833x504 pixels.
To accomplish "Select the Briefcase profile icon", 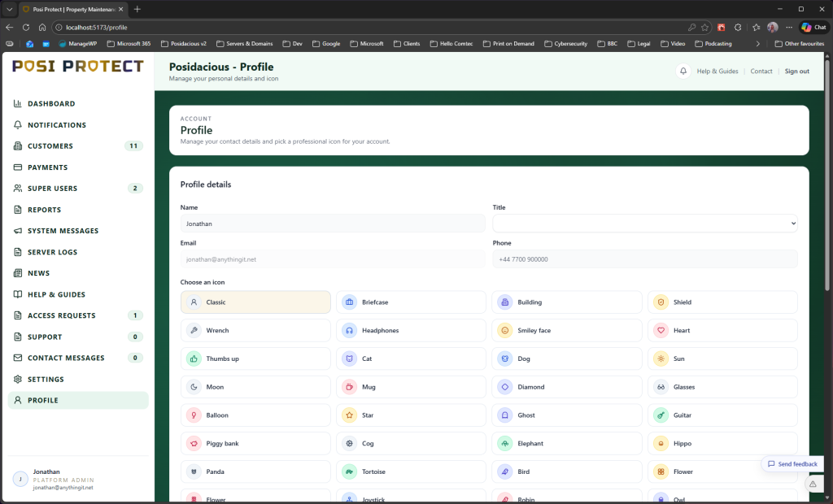I will [x=412, y=302].
